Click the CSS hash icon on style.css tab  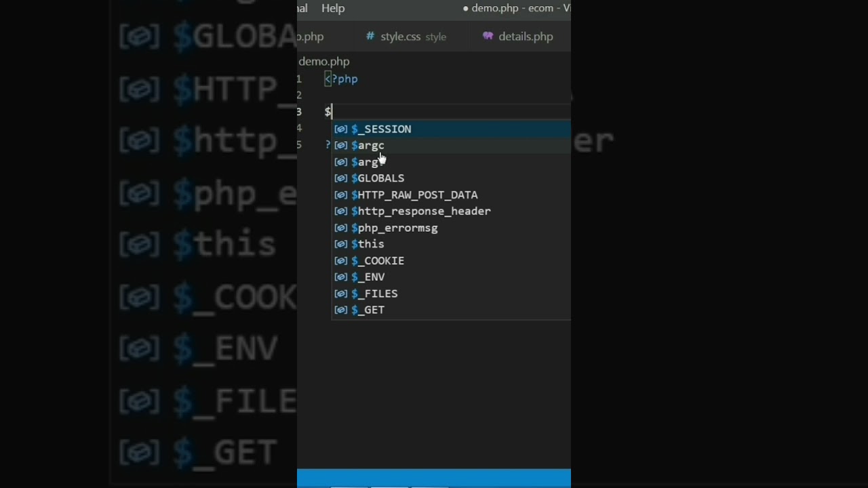pos(370,36)
